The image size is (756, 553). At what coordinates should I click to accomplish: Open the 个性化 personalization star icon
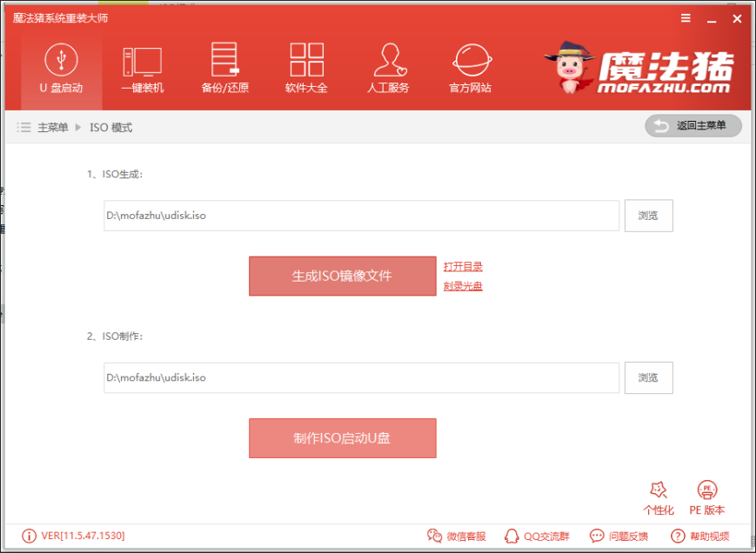(658, 490)
